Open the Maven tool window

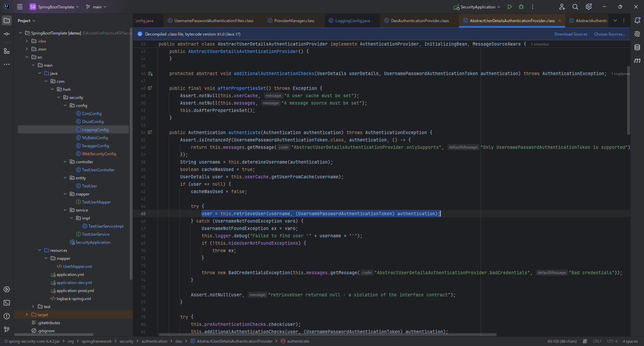pos(637,61)
